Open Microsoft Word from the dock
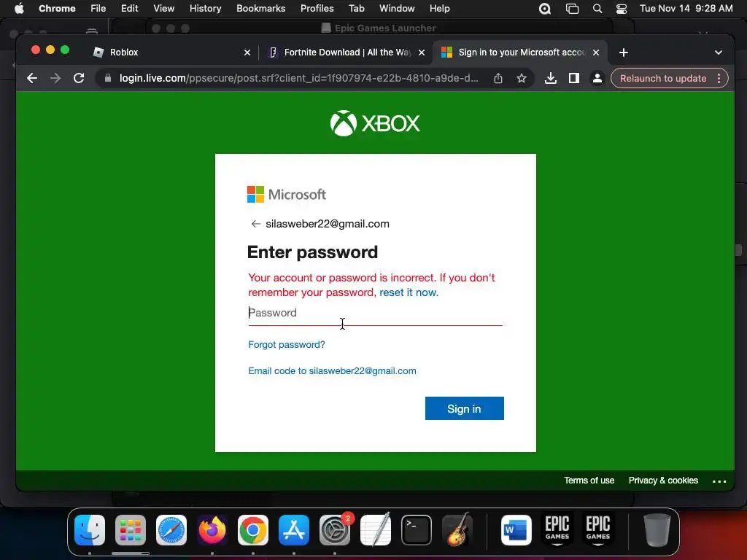 coord(516,530)
